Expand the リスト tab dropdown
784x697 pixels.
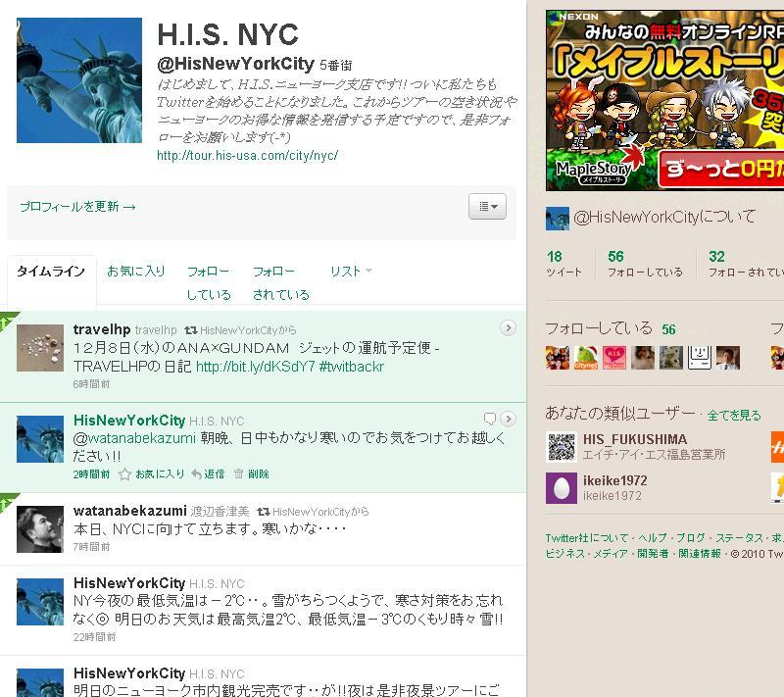tap(351, 271)
